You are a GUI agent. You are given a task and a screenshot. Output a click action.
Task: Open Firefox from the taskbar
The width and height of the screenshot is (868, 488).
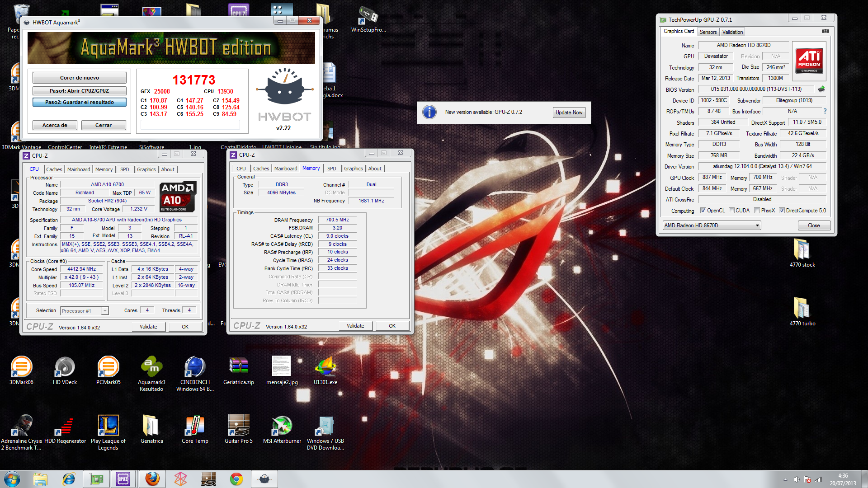[152, 479]
